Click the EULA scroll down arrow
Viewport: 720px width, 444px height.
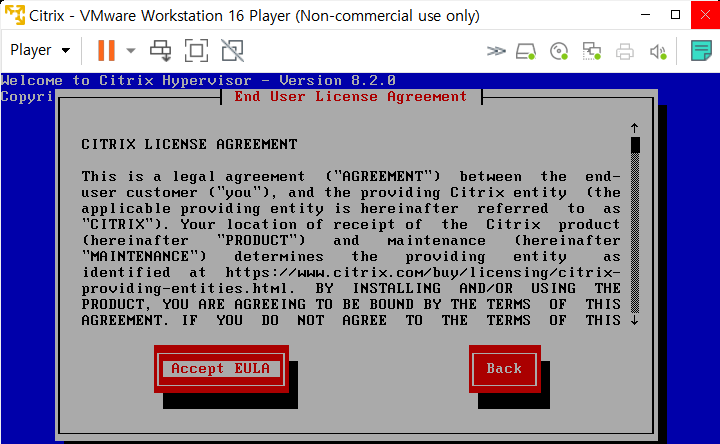click(635, 320)
